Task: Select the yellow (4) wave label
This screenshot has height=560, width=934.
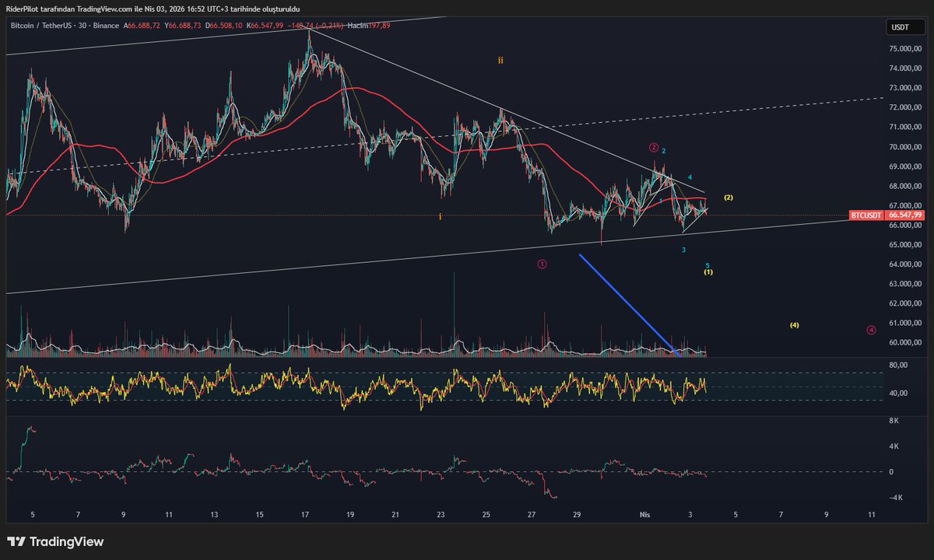Action: tap(794, 324)
